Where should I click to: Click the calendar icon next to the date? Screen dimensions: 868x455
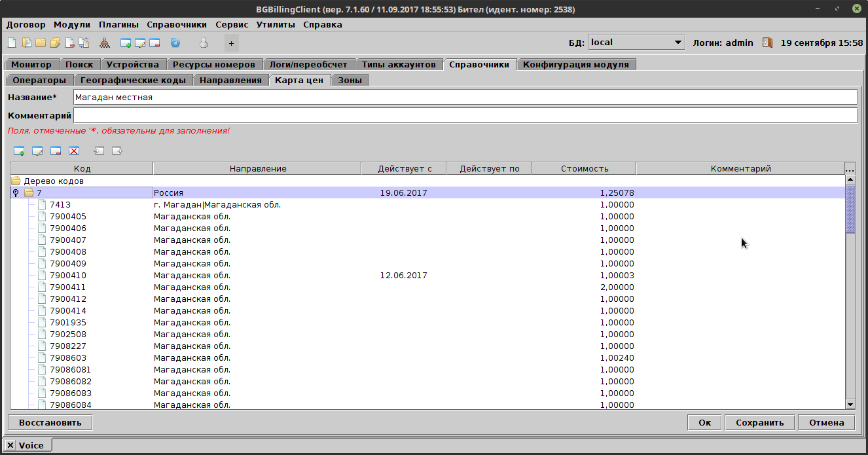767,42
